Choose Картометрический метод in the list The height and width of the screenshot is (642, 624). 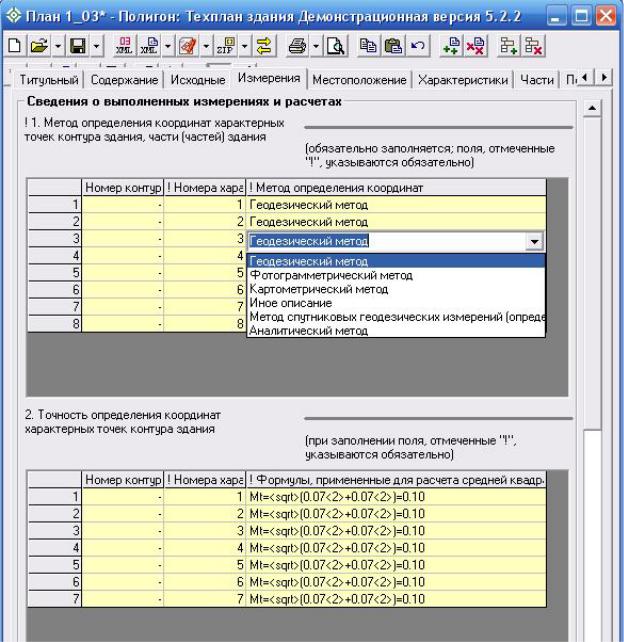(396, 289)
